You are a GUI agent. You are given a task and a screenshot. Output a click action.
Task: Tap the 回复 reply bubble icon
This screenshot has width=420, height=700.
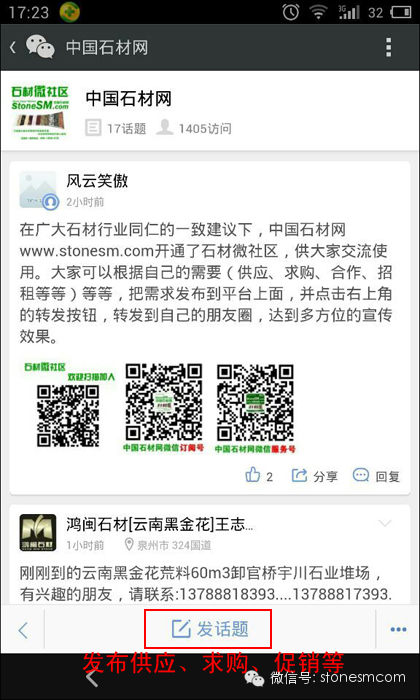[x=361, y=475]
